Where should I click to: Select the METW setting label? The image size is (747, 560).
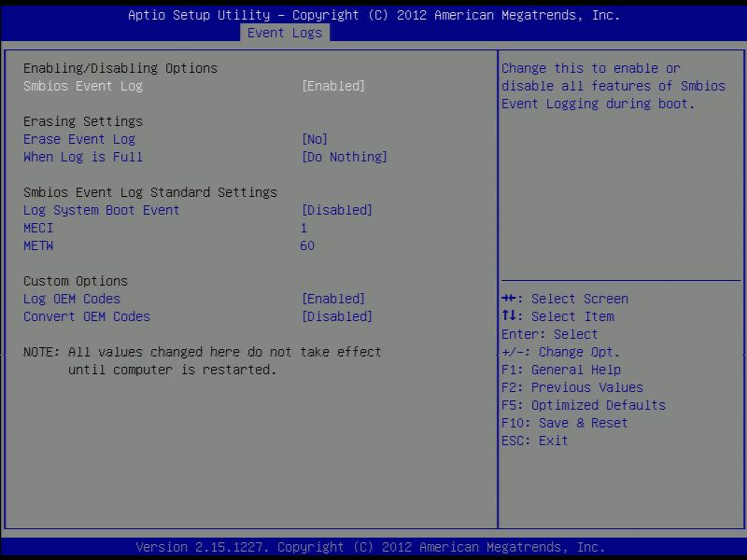(38, 245)
